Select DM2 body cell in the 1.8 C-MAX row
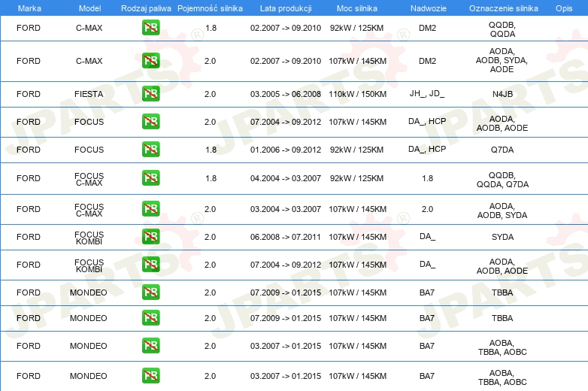Viewport: 588px width, 391px height. pyautogui.click(x=428, y=28)
